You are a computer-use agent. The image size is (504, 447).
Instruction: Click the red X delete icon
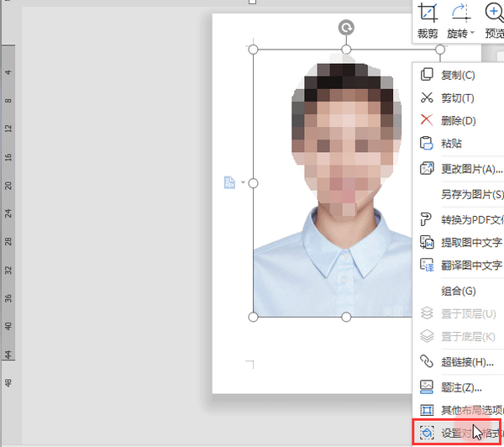click(x=427, y=120)
